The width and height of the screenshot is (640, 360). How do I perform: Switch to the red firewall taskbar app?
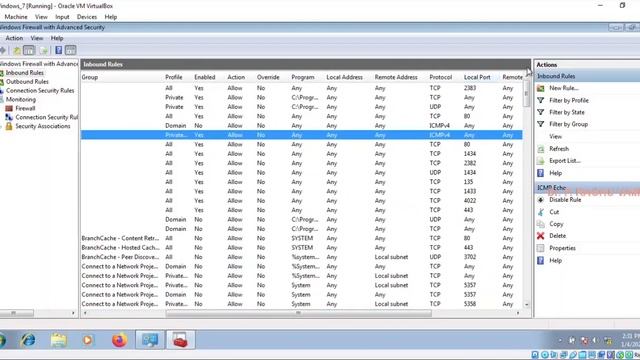tap(180, 340)
